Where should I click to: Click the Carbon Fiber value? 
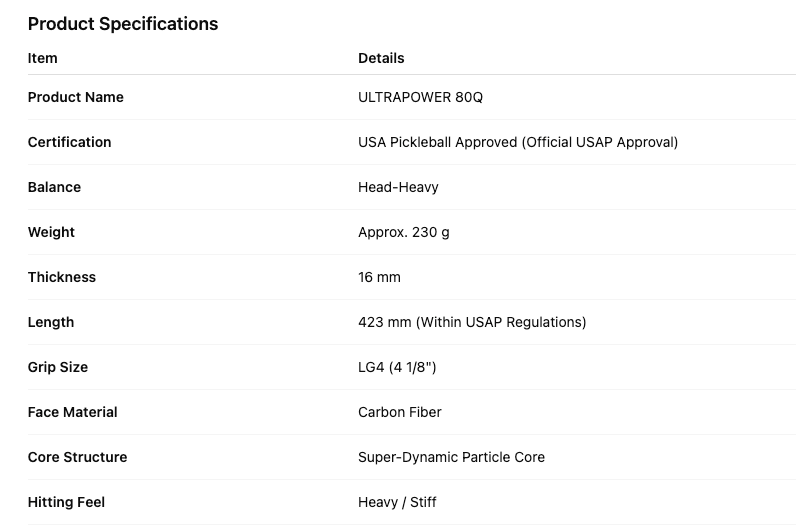pyautogui.click(x=400, y=412)
